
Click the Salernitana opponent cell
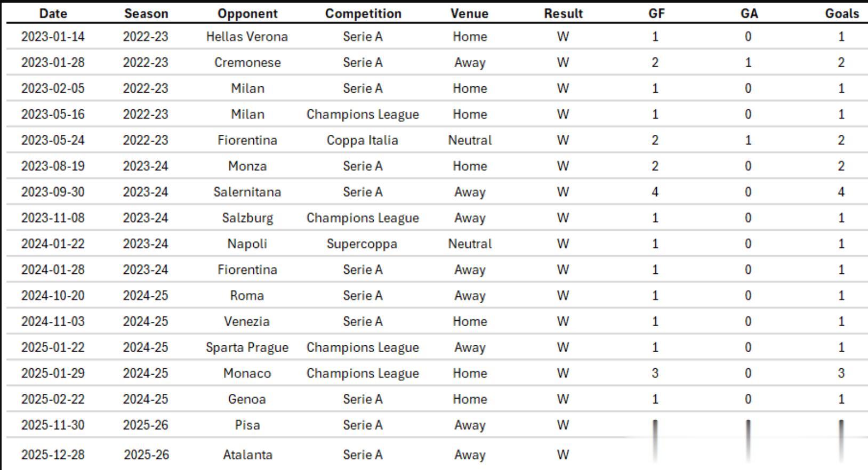pos(247,192)
